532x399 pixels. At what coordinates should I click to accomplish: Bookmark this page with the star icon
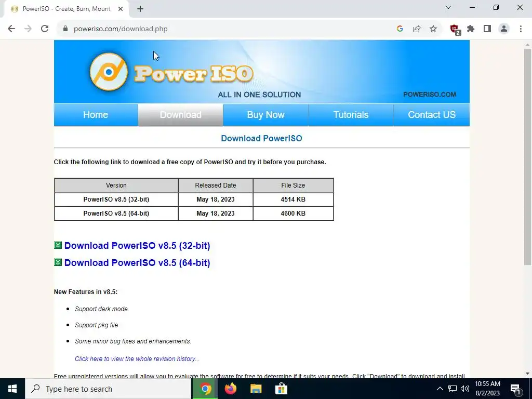coord(433,29)
